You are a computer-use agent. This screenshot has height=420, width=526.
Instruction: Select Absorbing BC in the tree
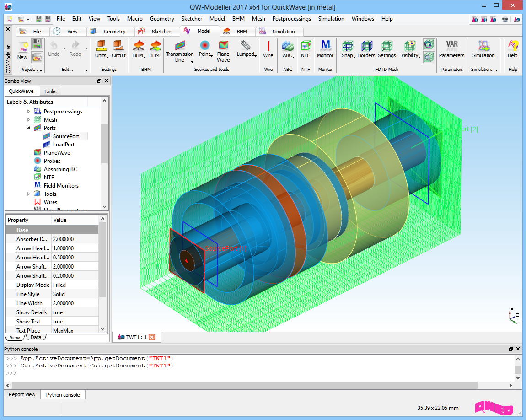click(x=60, y=169)
